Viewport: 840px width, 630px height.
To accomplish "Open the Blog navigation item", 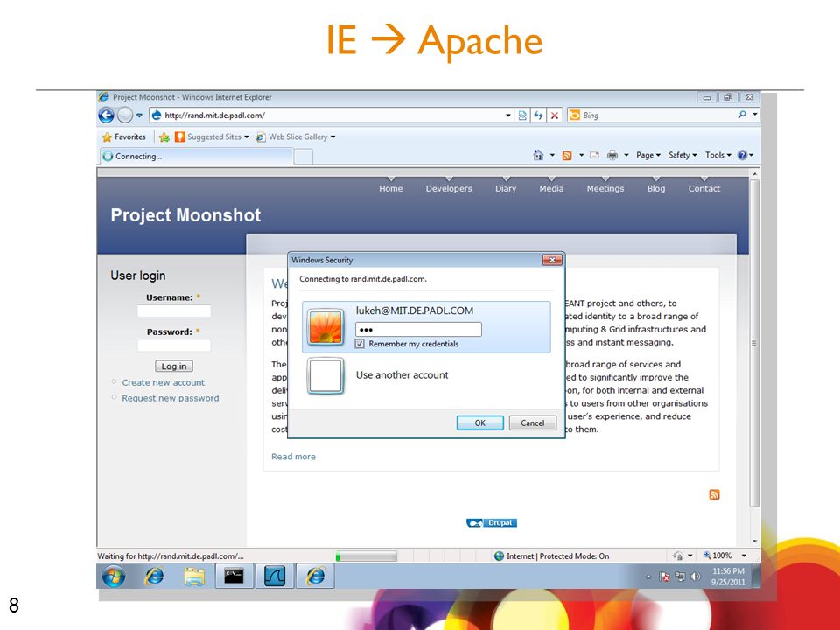I will click(x=655, y=189).
